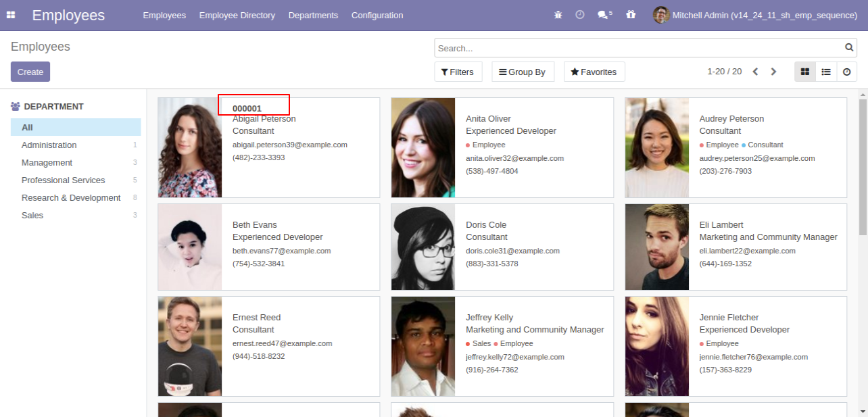
Task: Open Ernest Reed's photo thumbnail
Action: (x=190, y=346)
